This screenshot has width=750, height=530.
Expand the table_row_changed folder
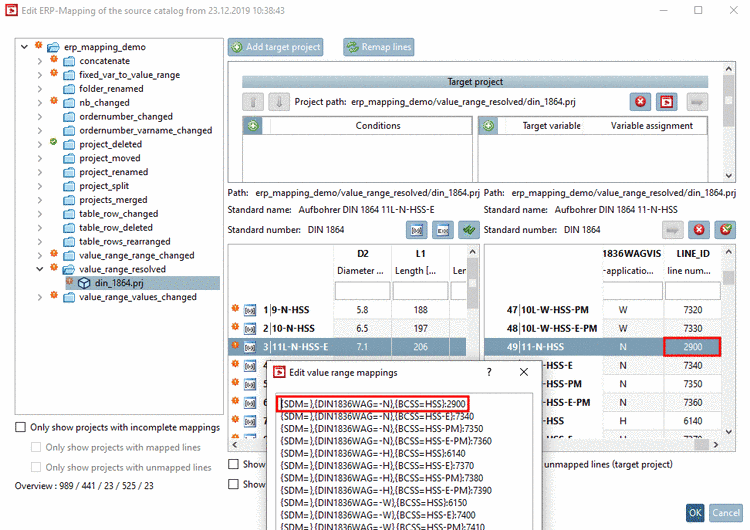click(x=40, y=214)
